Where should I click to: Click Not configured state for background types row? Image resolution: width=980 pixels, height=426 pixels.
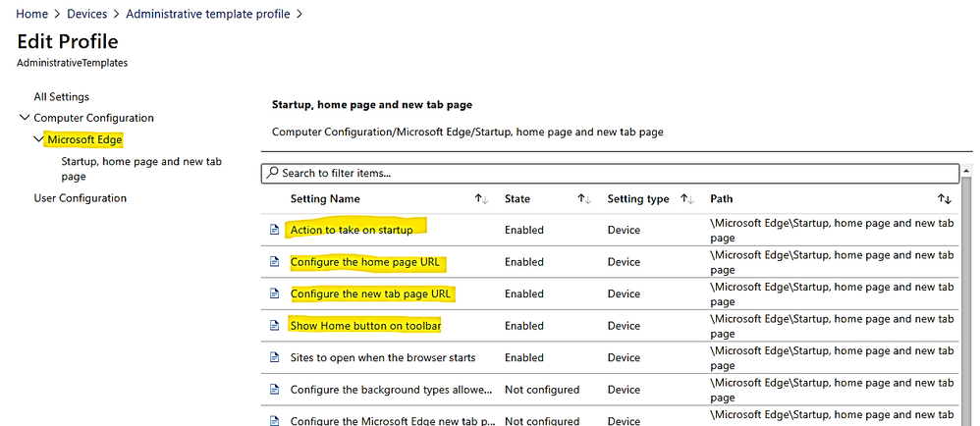pos(542,390)
